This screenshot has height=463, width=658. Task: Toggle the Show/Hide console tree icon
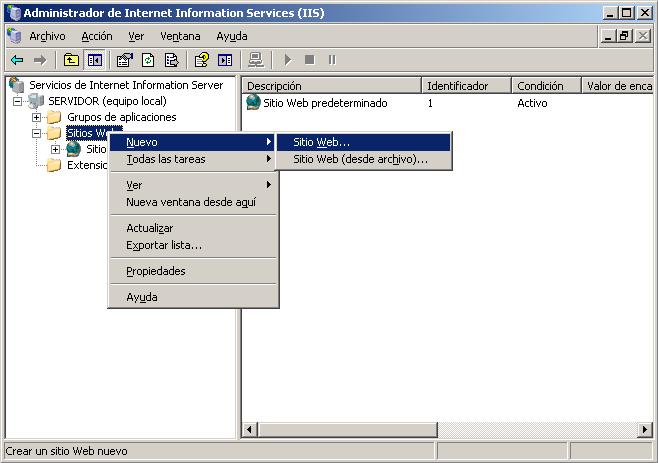pyautogui.click(x=94, y=60)
